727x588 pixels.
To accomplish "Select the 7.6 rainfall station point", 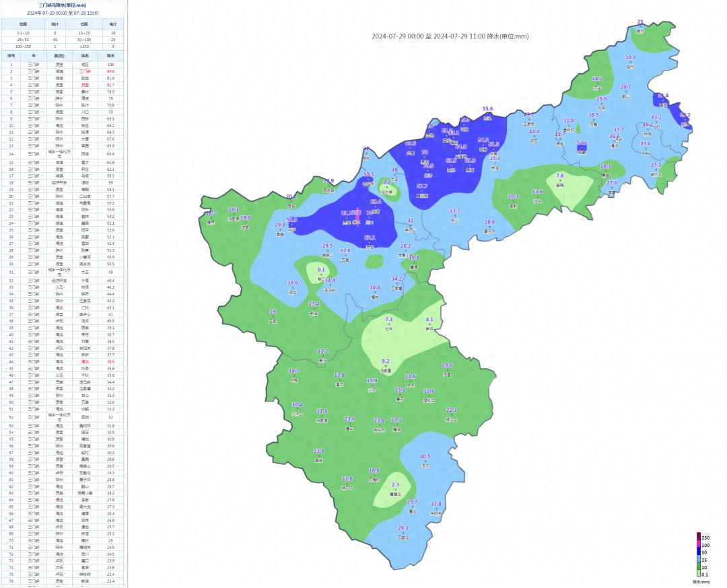I will [x=559, y=180].
